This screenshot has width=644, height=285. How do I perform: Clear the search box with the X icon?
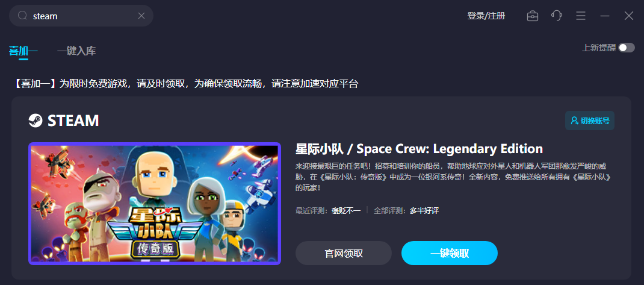pyautogui.click(x=141, y=16)
